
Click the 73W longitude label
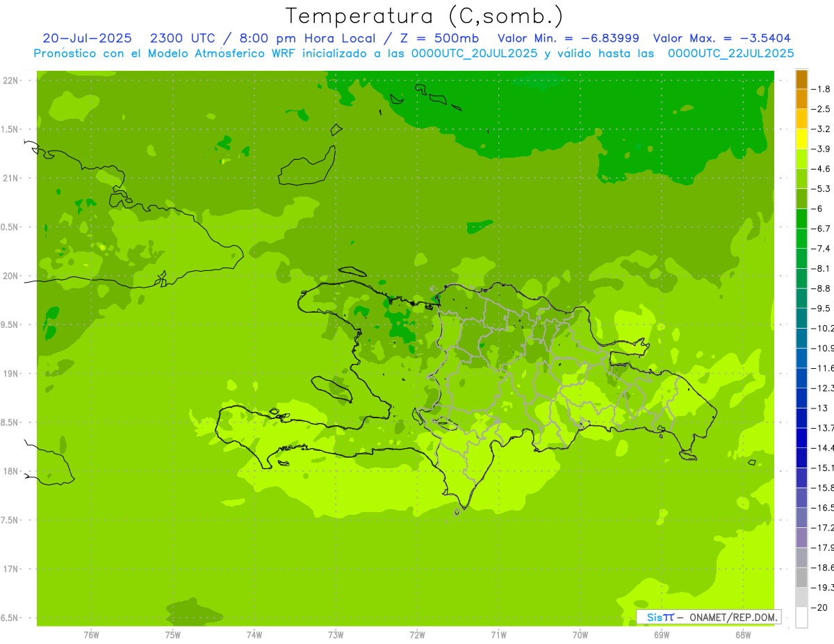point(336,635)
